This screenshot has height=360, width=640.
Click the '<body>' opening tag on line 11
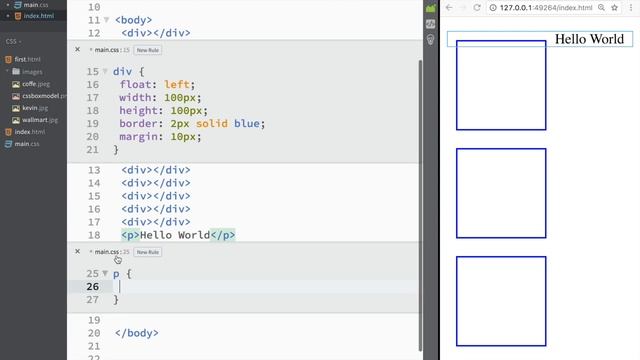(133, 20)
